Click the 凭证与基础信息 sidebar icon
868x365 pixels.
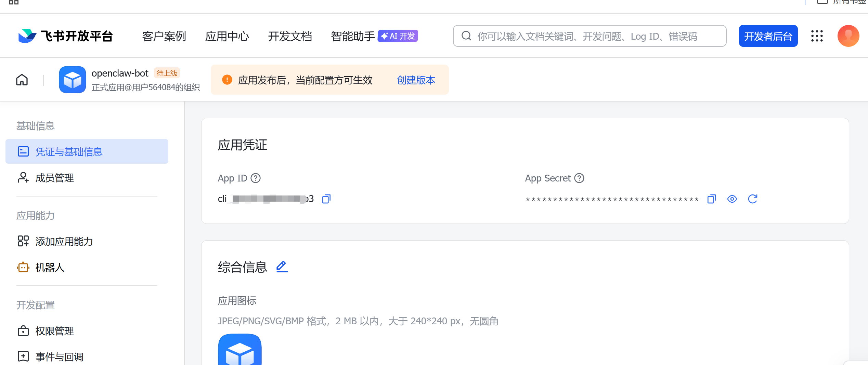(x=23, y=151)
